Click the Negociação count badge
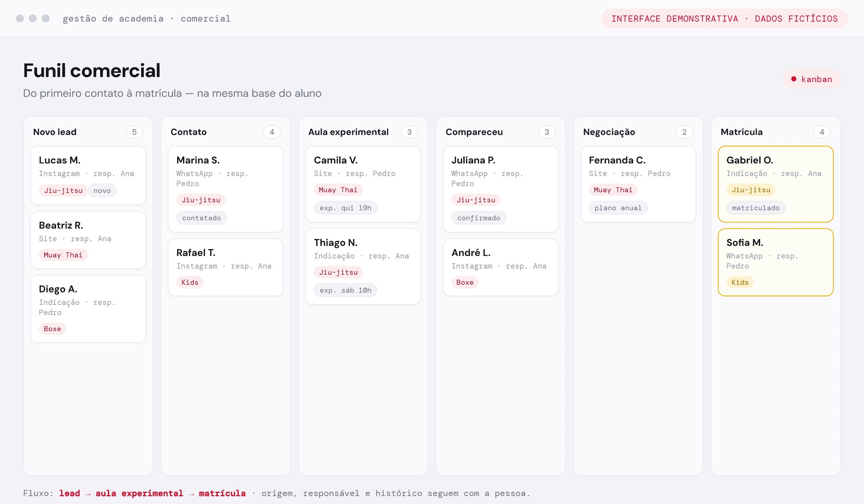This screenshot has width=864, height=504. click(x=684, y=132)
